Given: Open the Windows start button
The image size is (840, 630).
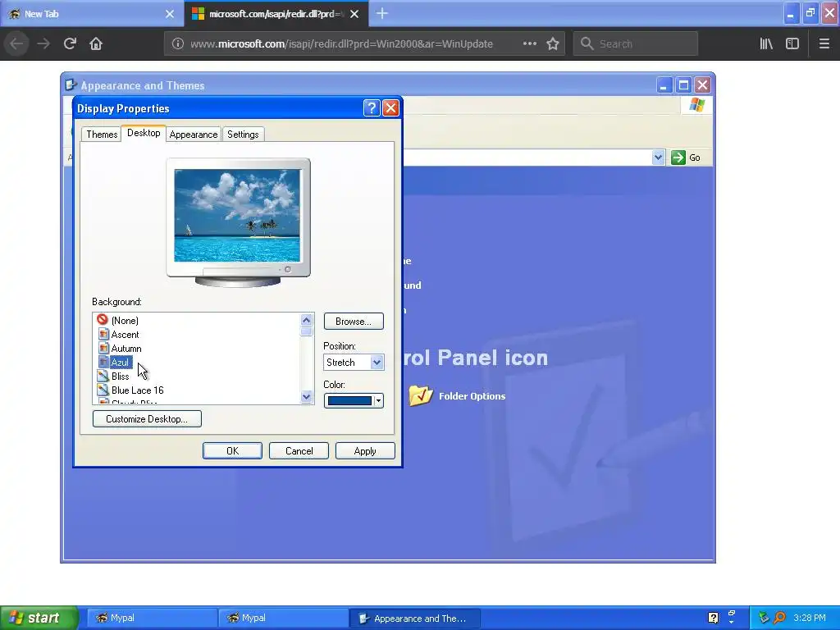Looking at the screenshot, I should [x=39, y=618].
